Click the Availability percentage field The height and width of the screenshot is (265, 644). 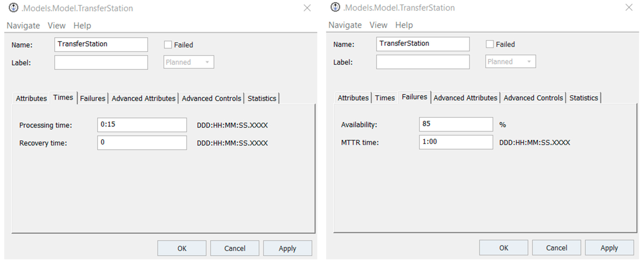pyautogui.click(x=456, y=124)
